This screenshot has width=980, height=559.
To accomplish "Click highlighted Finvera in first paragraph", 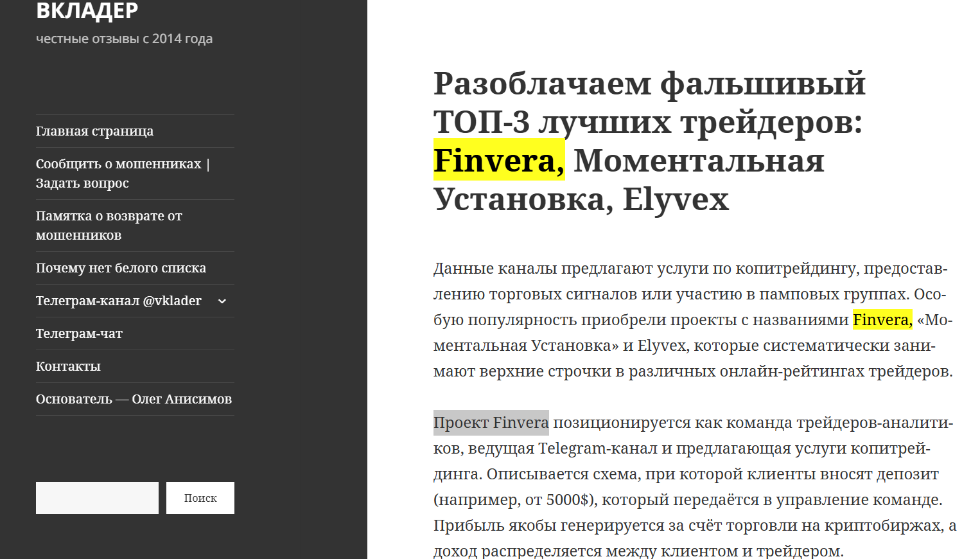I will [882, 319].
